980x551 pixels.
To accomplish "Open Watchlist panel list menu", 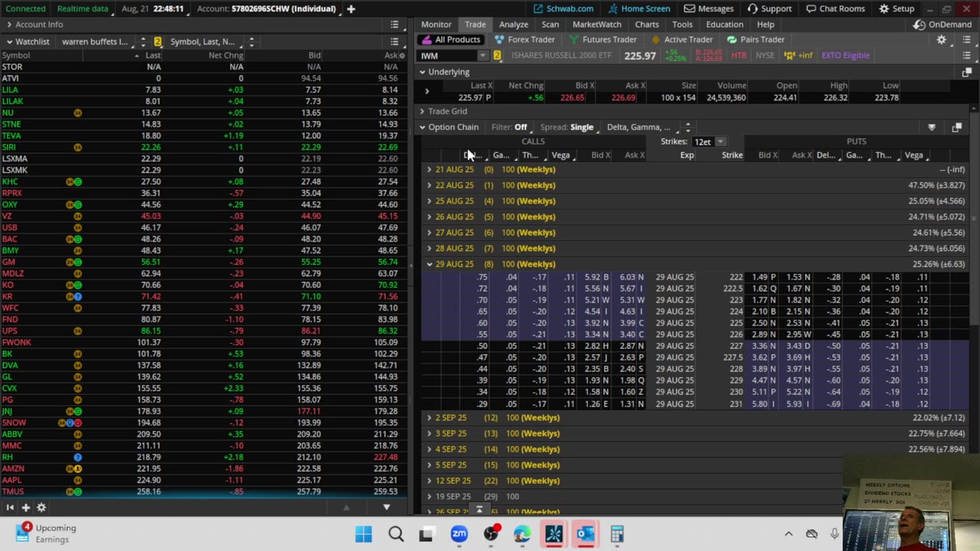I will [394, 41].
